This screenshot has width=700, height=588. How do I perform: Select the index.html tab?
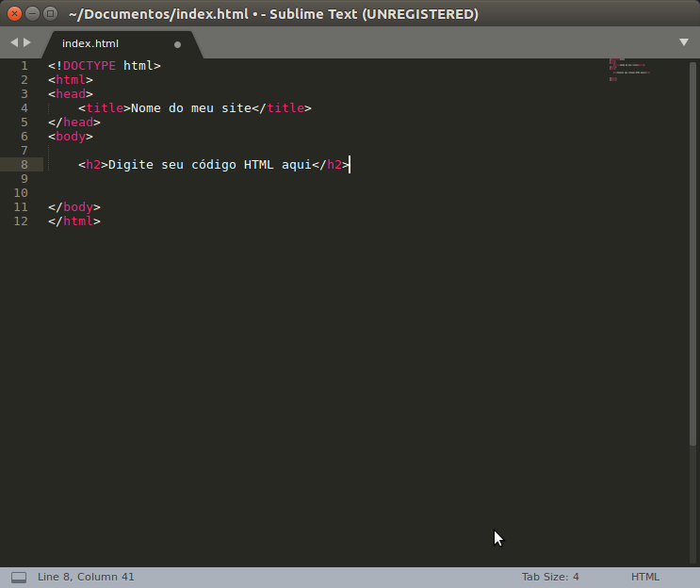point(90,43)
